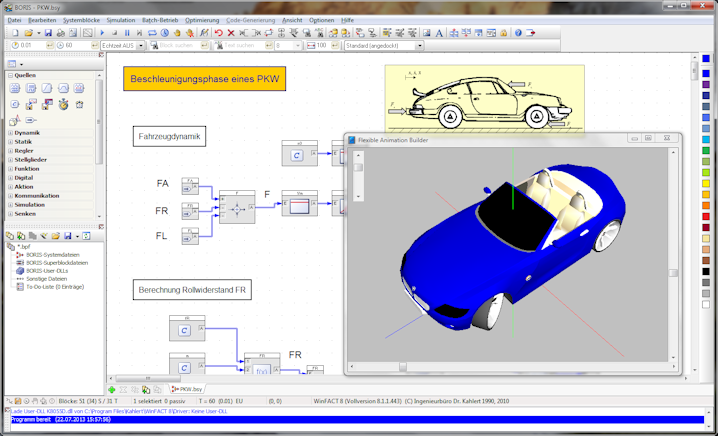Click the Programm bereit status line
Viewport: 718px width, 436px height.
tap(357, 420)
